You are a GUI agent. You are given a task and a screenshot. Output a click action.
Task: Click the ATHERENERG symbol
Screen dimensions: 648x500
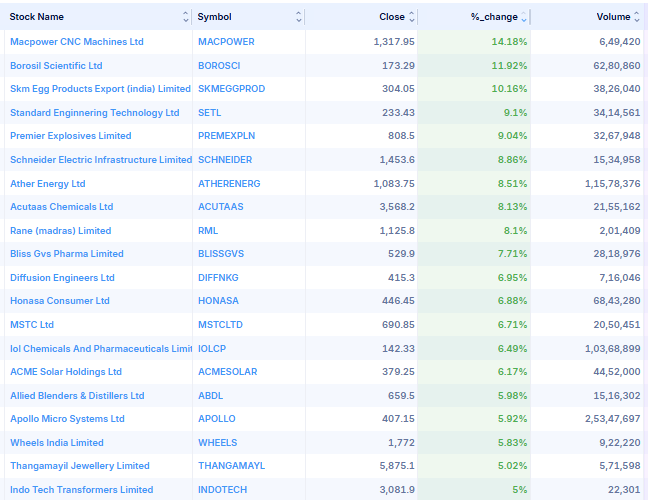229,184
